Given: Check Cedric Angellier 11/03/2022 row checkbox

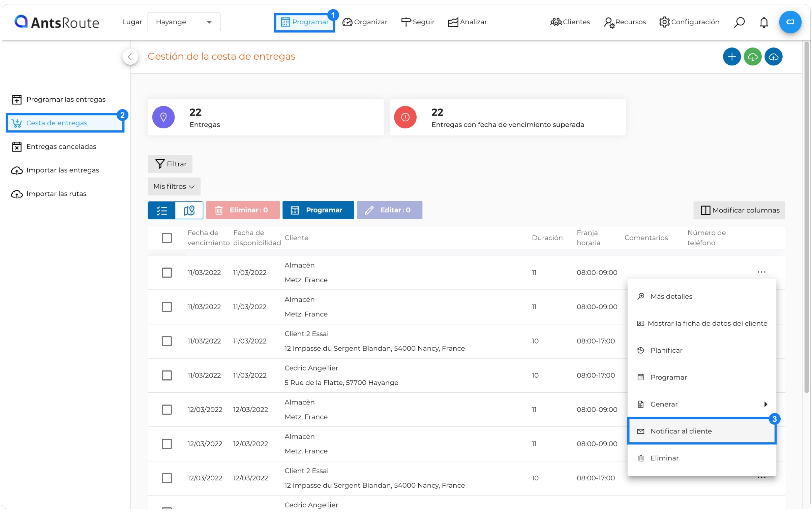Looking at the screenshot, I should pos(167,376).
